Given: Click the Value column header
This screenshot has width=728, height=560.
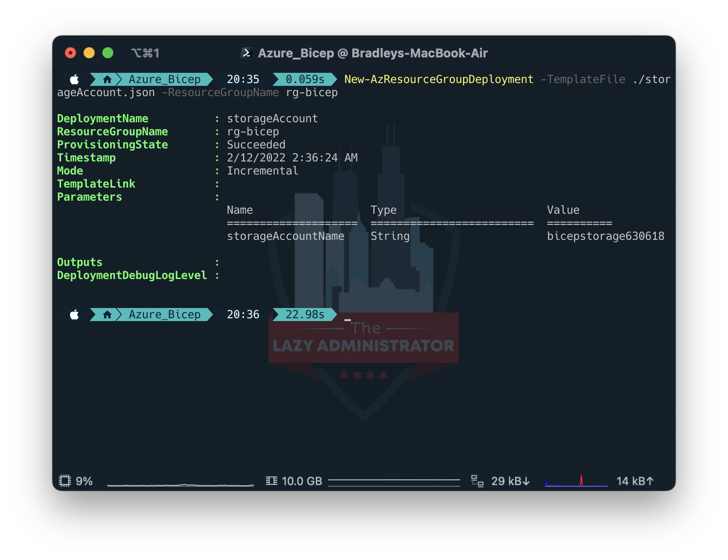Looking at the screenshot, I should pyautogui.click(x=563, y=210).
